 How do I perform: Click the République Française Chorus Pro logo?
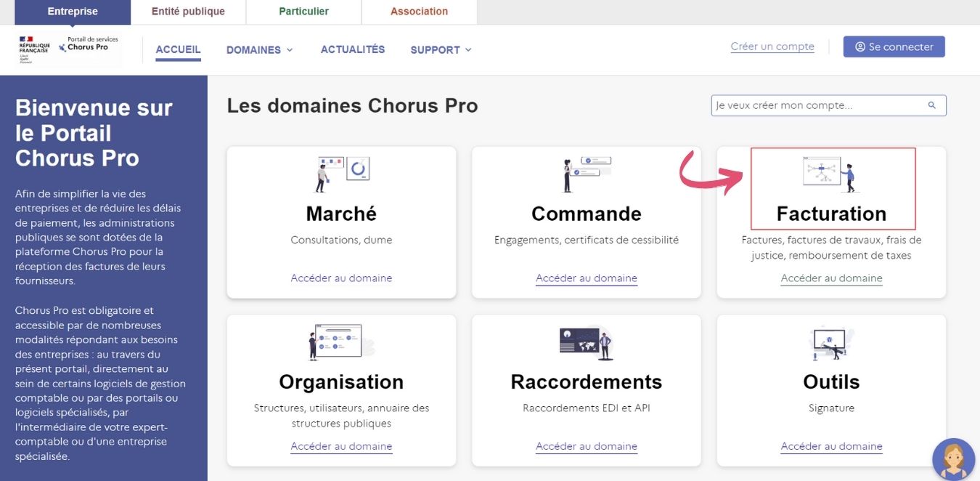[69, 48]
